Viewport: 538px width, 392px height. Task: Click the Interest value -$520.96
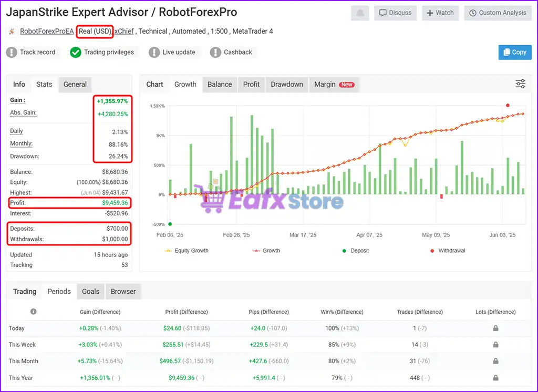(x=116, y=213)
